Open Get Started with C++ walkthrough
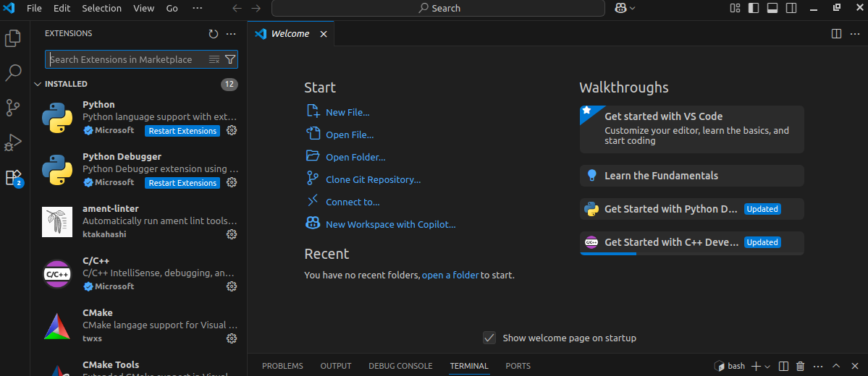Screen dimensions: 868x376 click(x=692, y=243)
